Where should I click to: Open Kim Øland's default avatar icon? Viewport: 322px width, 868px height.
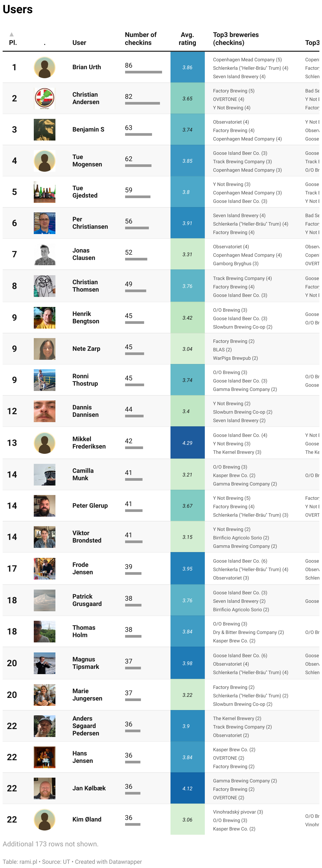[44, 819]
